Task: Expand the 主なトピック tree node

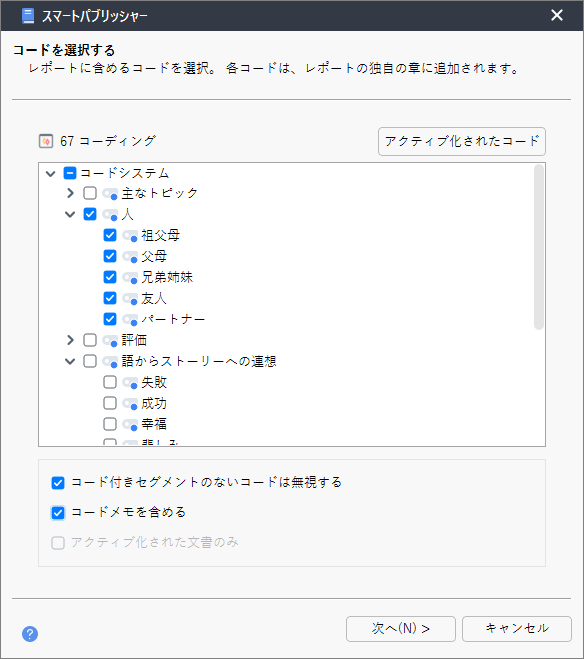Action: click(x=70, y=193)
